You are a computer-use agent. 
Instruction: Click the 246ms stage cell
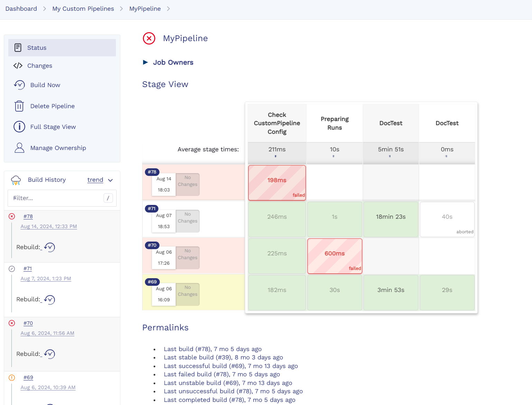(x=277, y=219)
